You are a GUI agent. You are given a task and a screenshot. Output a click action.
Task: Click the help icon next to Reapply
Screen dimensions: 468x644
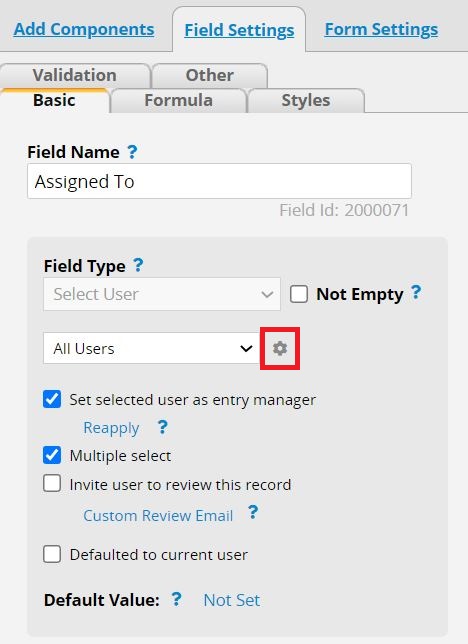[163, 427]
